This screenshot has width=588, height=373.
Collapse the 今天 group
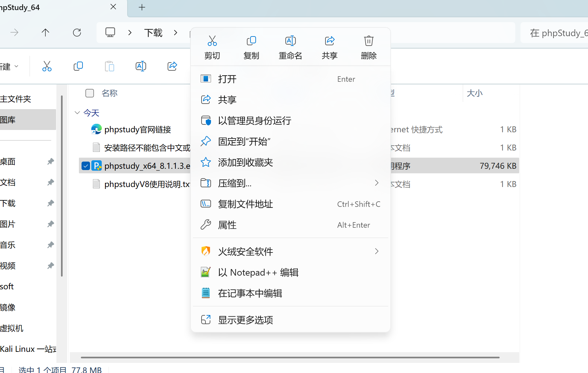(77, 113)
